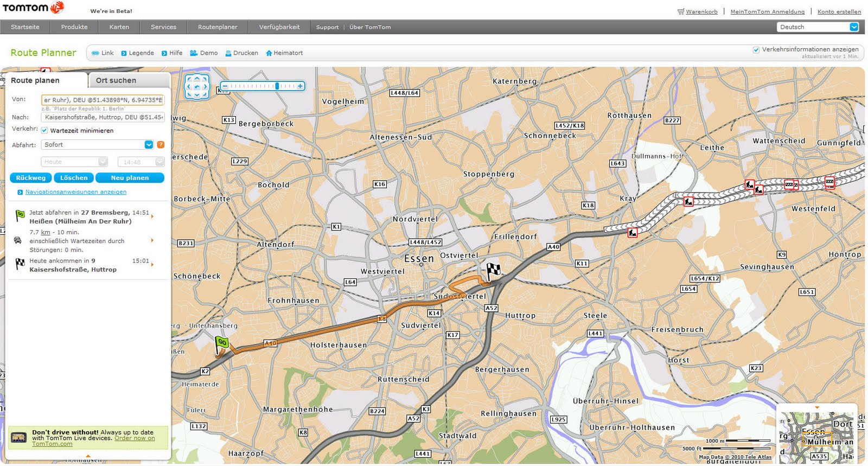Expand the departure details arrow at 14:51
This screenshot has height=466, width=868.
tap(152, 216)
